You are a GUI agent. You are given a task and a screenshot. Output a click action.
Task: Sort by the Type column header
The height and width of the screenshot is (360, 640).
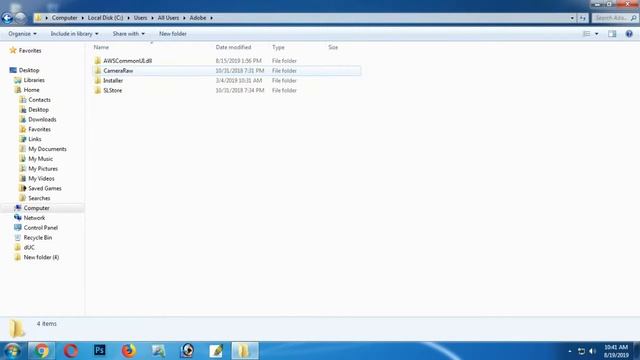tap(278, 47)
